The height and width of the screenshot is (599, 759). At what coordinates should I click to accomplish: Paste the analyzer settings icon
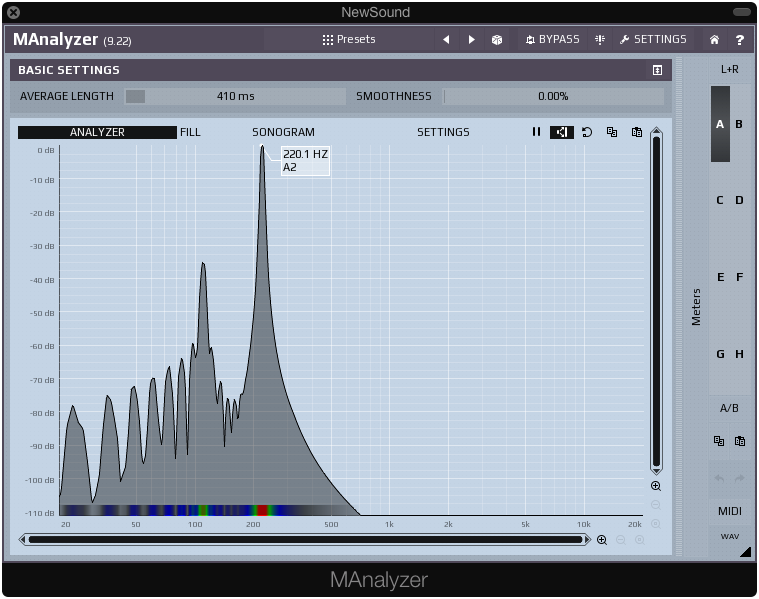coord(637,132)
